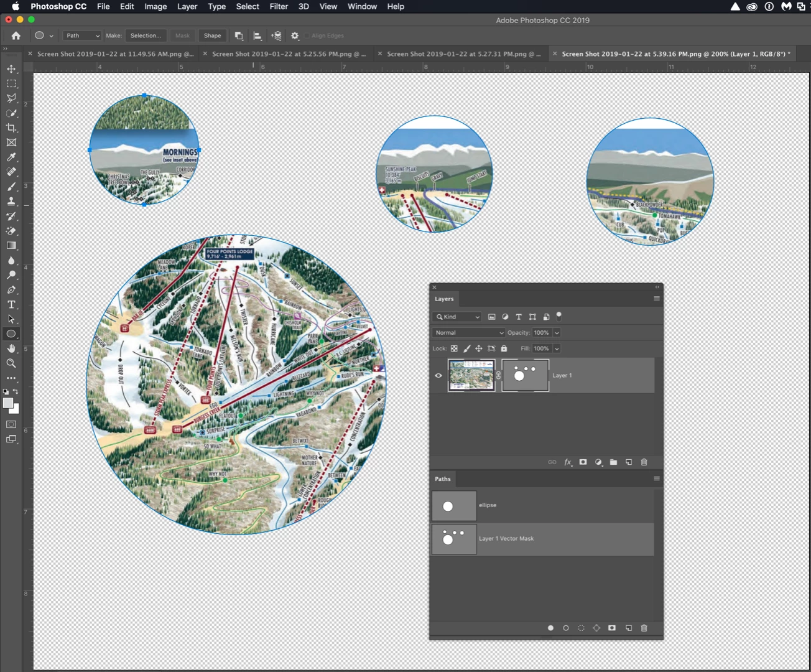811x672 pixels.
Task: Toggle layer filtering on/off switch
Action: coord(558,315)
